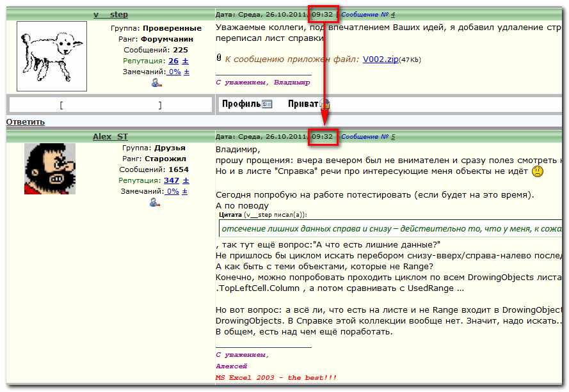Click 'Сообщений: 1654' text
This screenshot has height=392, width=569.
[154, 169]
